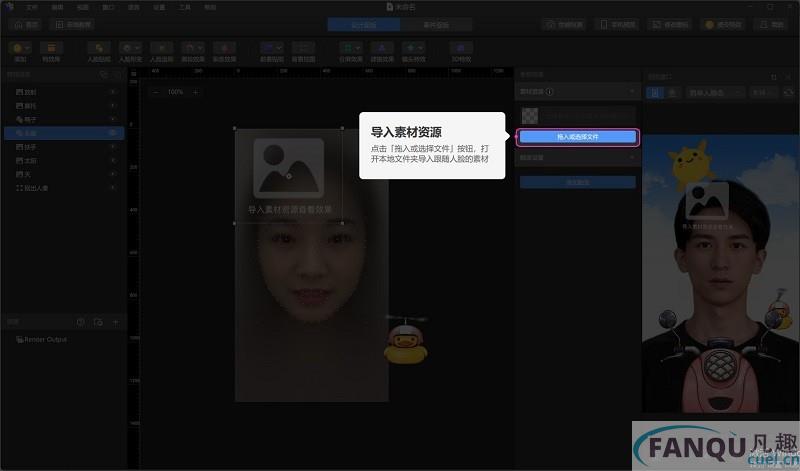Viewport: 800px width, 471px height.
Task: Toggle the phone view mode in the preview panel
Action: 655,92
